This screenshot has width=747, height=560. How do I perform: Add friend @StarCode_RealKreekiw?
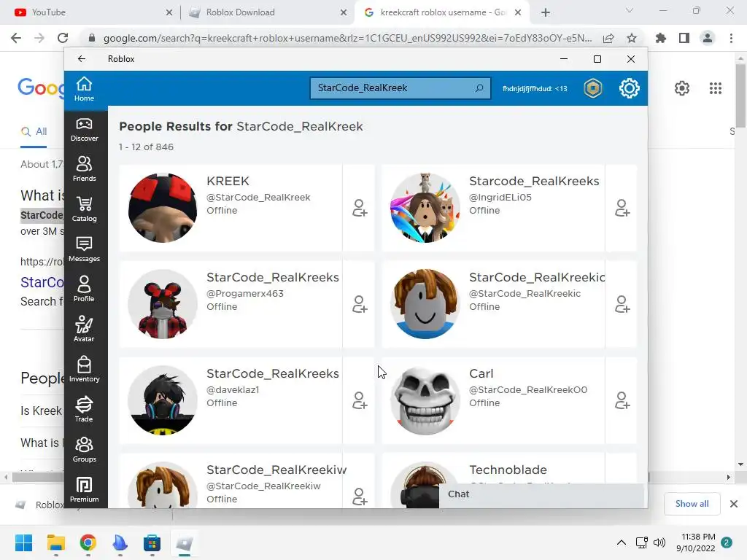click(360, 497)
